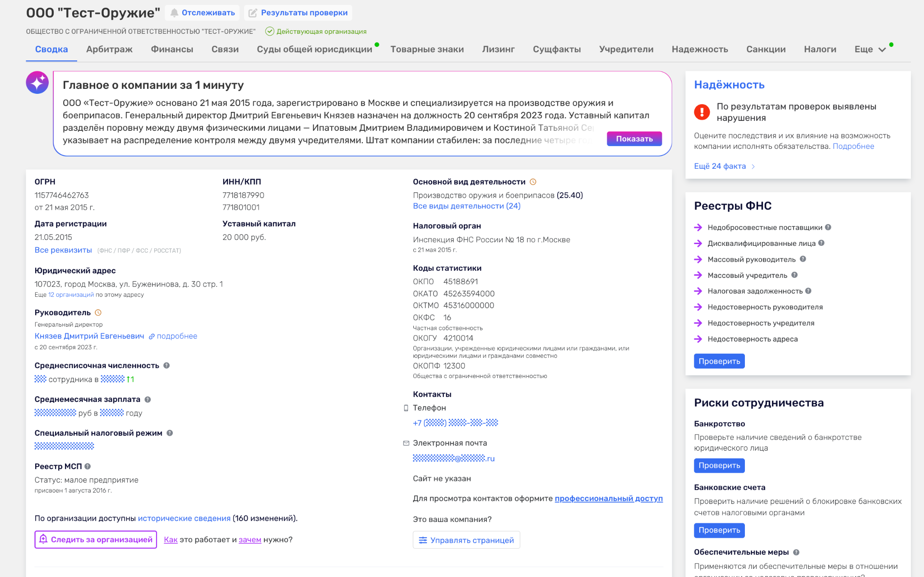Click clock icon next to Основной вид деятельности
The height and width of the screenshot is (577, 924).
(533, 182)
